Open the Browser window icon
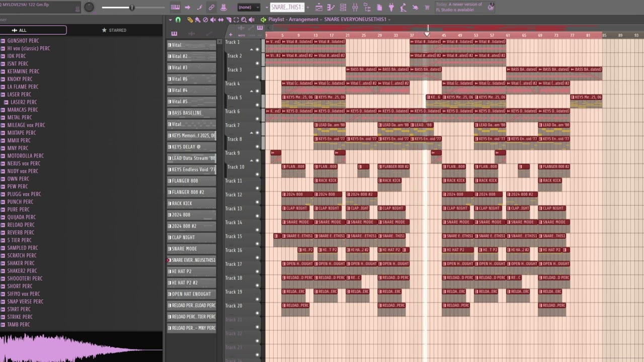This screenshot has width=644, height=362. click(366, 8)
